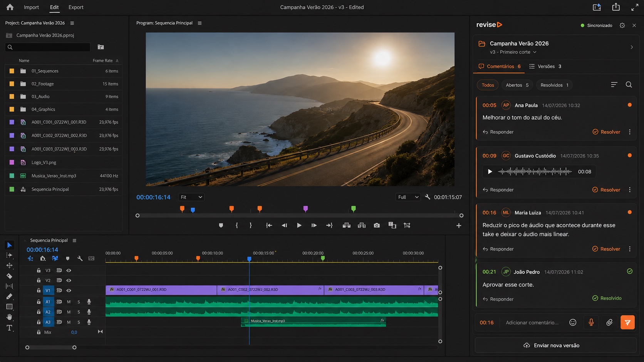Select the Selection tool in timeline toolbar
This screenshot has width=644, height=362.
[9, 245]
